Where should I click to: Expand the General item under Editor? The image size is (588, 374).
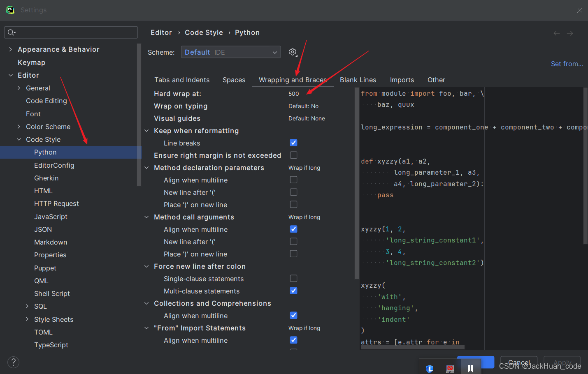(19, 88)
